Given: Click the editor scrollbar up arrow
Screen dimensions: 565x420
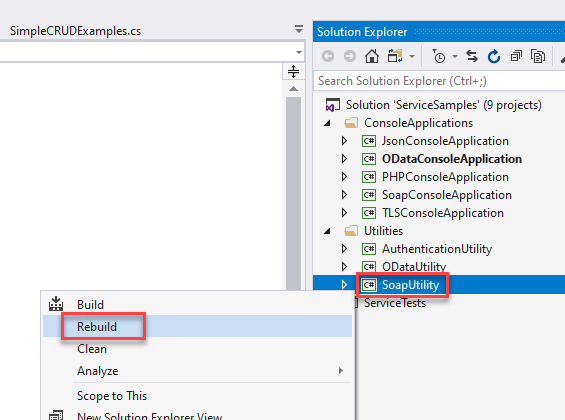Looking at the screenshot, I should [294, 89].
